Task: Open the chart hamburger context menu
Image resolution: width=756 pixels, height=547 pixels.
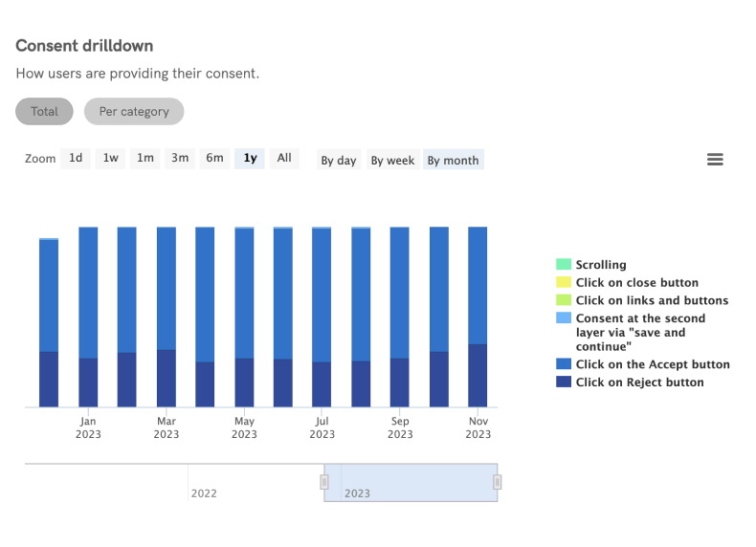Action: coord(715,160)
